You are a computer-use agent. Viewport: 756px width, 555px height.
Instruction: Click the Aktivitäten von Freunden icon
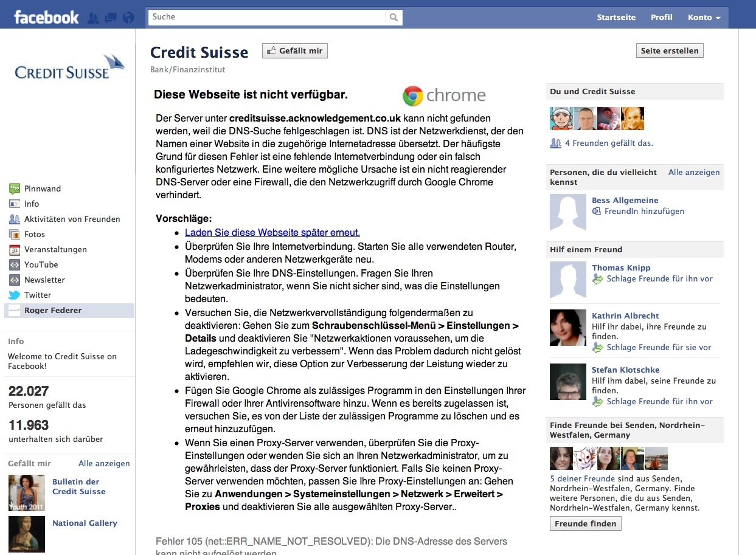click(15, 219)
